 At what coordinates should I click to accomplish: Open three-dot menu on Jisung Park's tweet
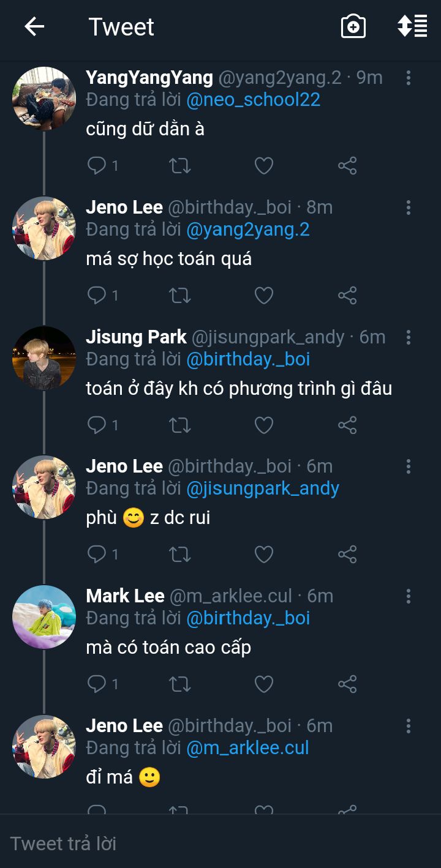[x=409, y=337]
